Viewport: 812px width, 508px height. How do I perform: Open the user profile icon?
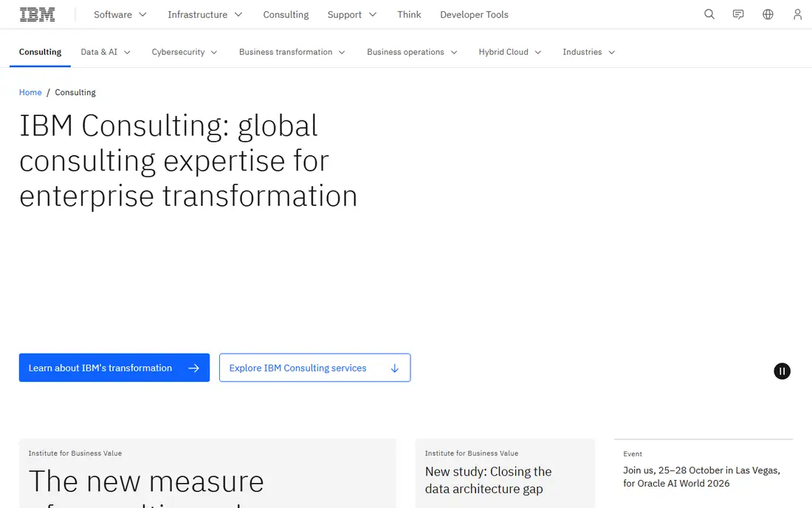tap(797, 15)
